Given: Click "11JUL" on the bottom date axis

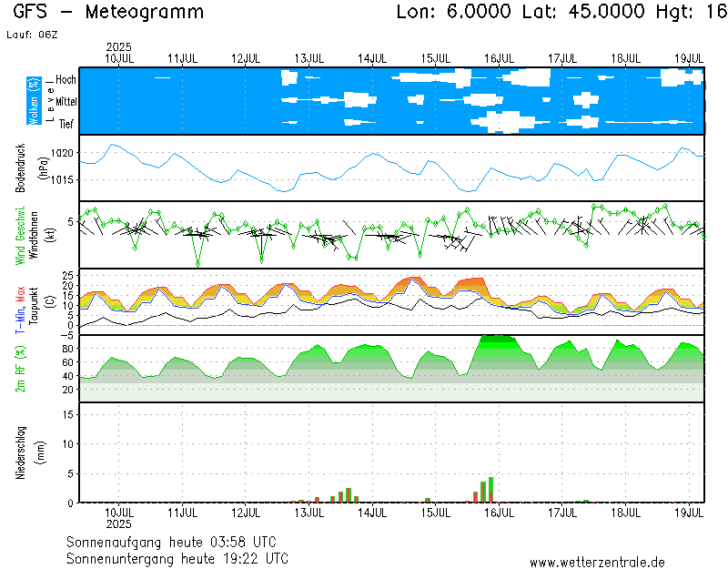Looking at the screenshot, I should tap(183, 513).
